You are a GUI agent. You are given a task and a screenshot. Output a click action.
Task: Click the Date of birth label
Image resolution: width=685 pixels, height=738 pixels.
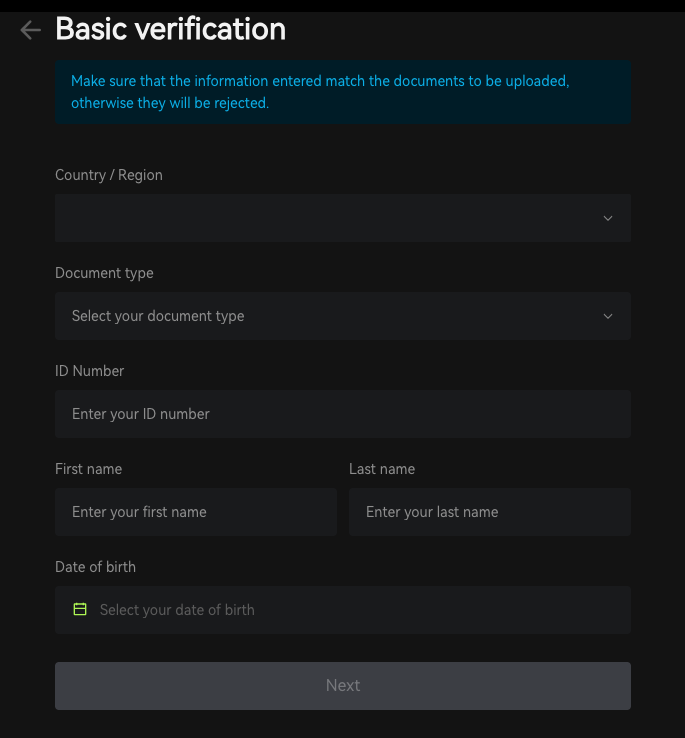pyautogui.click(x=95, y=567)
